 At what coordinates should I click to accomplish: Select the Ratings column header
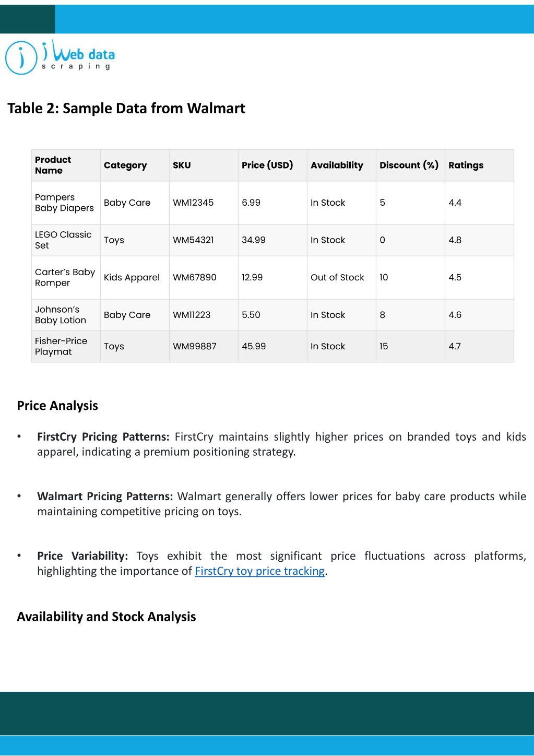pyautogui.click(x=466, y=165)
